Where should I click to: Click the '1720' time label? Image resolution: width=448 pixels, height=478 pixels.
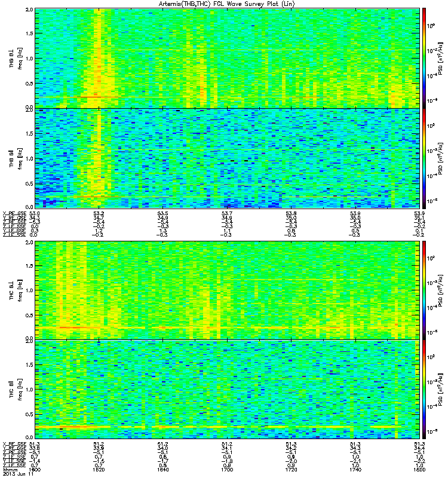tap(291, 470)
